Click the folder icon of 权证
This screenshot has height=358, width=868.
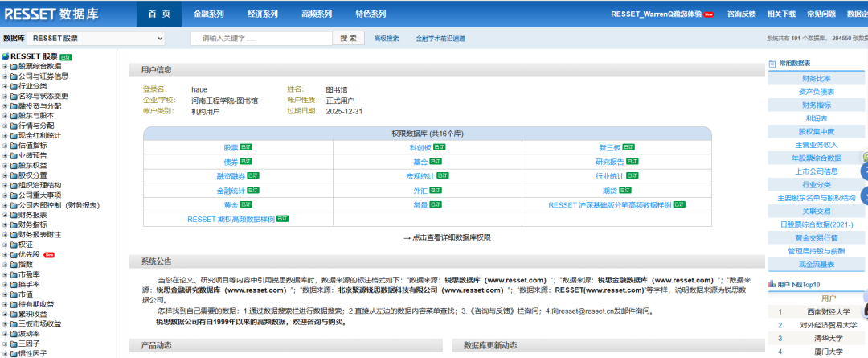(14, 245)
